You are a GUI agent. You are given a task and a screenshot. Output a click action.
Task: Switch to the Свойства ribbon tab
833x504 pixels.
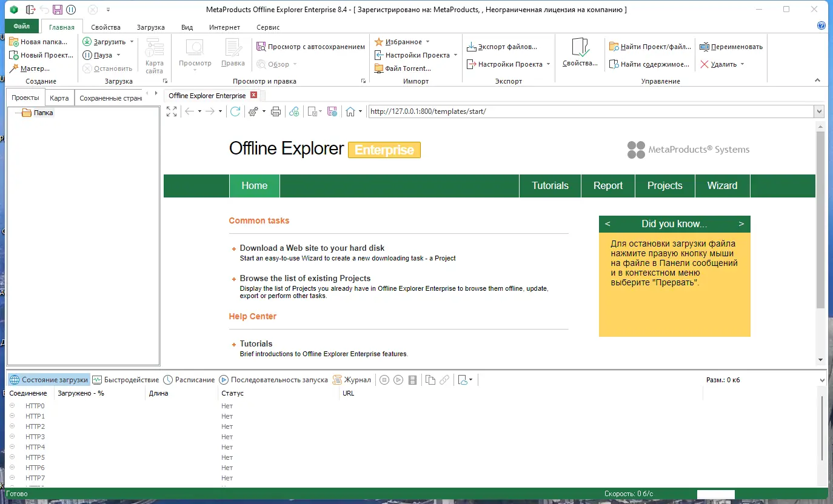coord(105,27)
